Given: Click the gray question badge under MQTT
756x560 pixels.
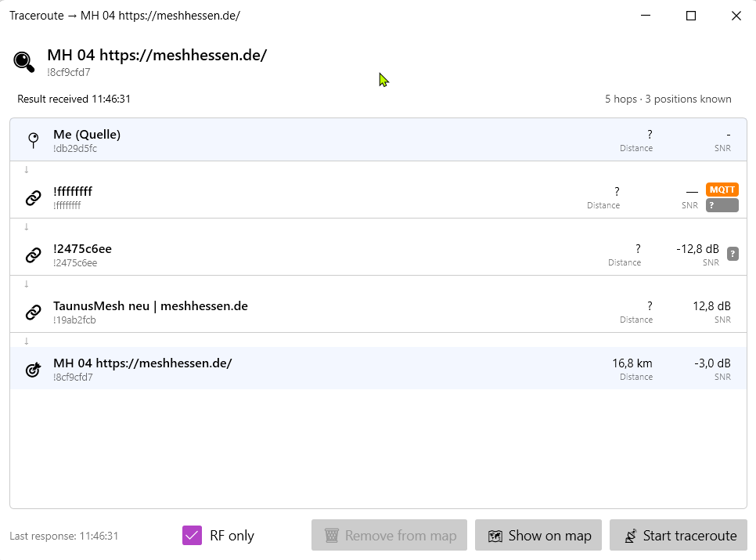Looking at the screenshot, I should tap(722, 205).
